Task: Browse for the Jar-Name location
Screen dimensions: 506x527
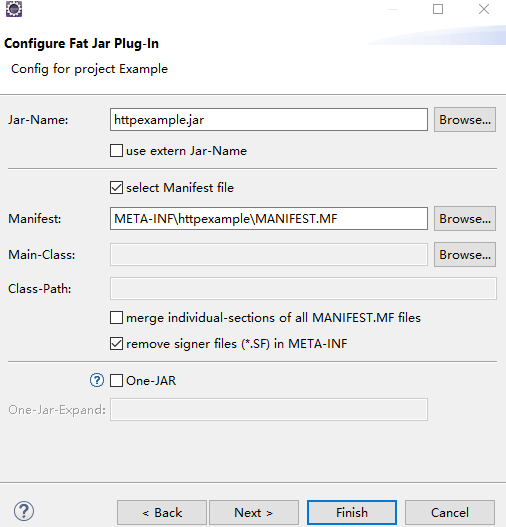Action: (x=465, y=120)
